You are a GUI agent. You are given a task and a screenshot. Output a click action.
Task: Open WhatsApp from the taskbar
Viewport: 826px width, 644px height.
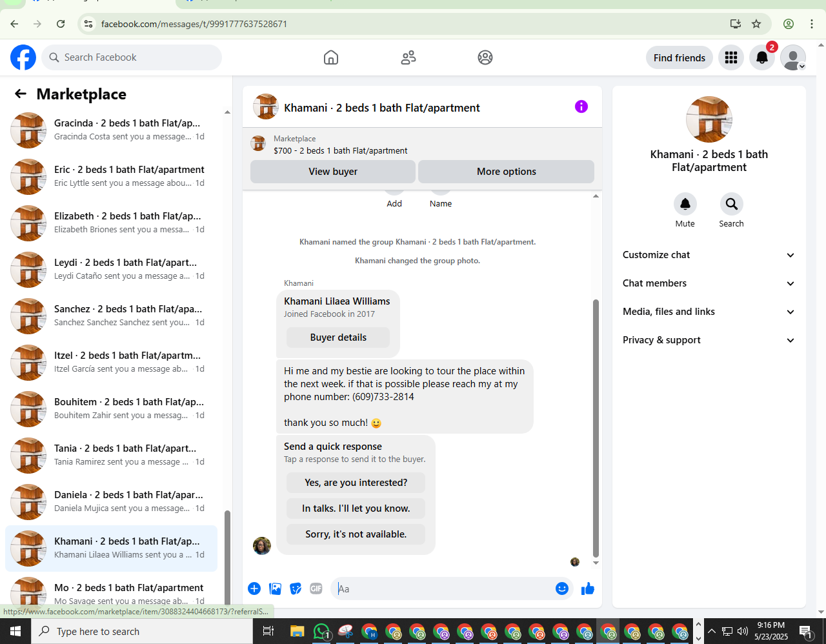321,631
